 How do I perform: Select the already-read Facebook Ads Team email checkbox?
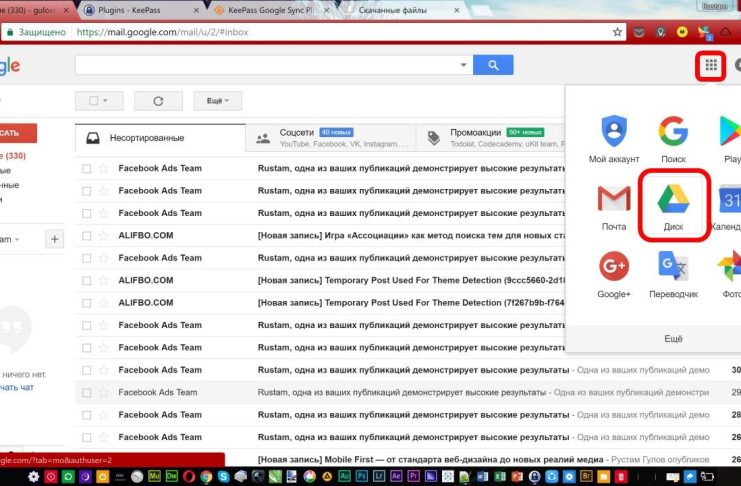86,392
